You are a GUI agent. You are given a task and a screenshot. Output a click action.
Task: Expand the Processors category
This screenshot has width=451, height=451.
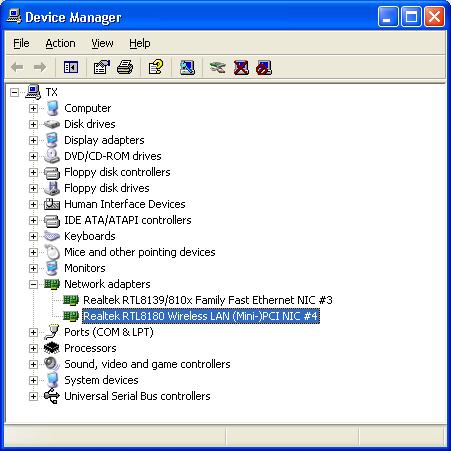tap(33, 348)
